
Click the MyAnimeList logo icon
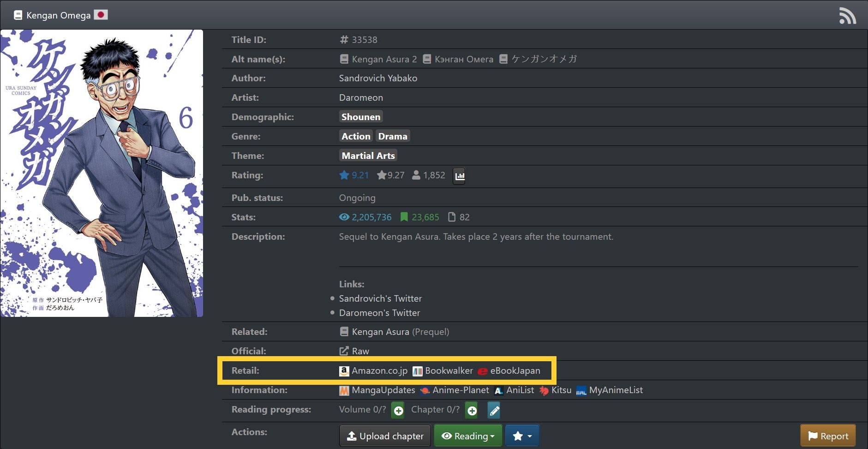click(581, 391)
